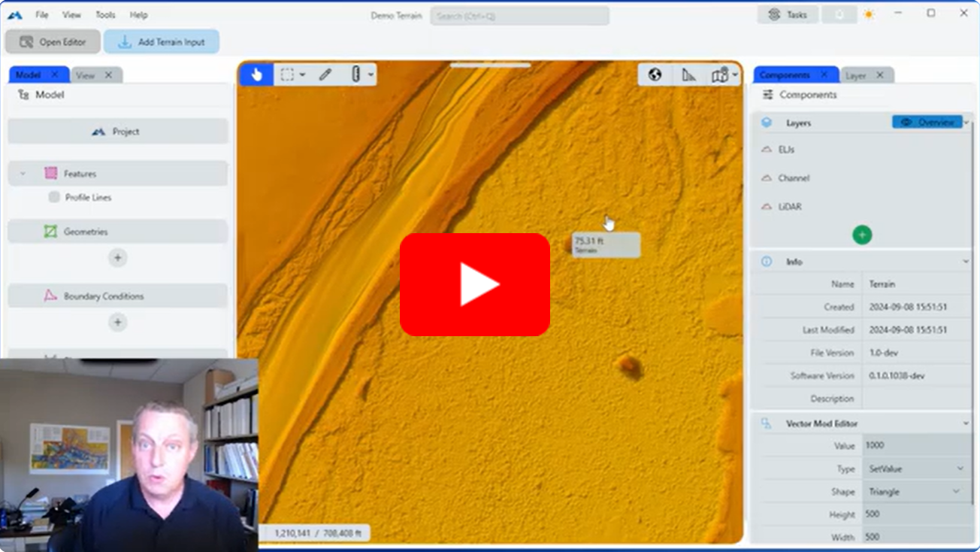Switch to the Layer tab
980x552 pixels.
point(856,75)
